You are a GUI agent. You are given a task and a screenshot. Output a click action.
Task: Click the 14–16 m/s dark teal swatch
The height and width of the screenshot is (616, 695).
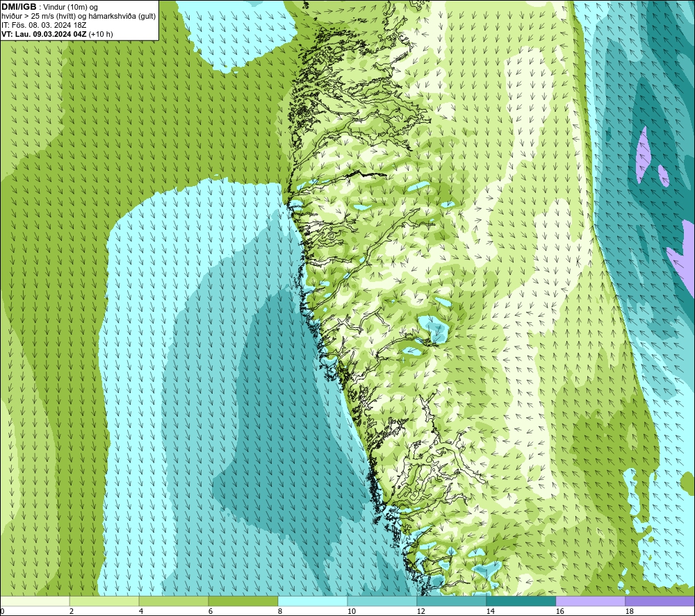(521, 601)
